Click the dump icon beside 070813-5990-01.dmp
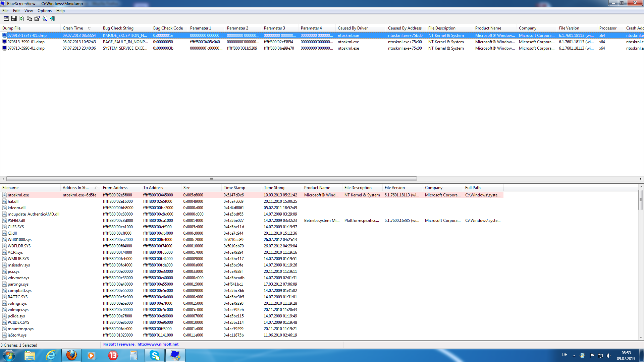The height and width of the screenshot is (362, 644). pos(4,42)
